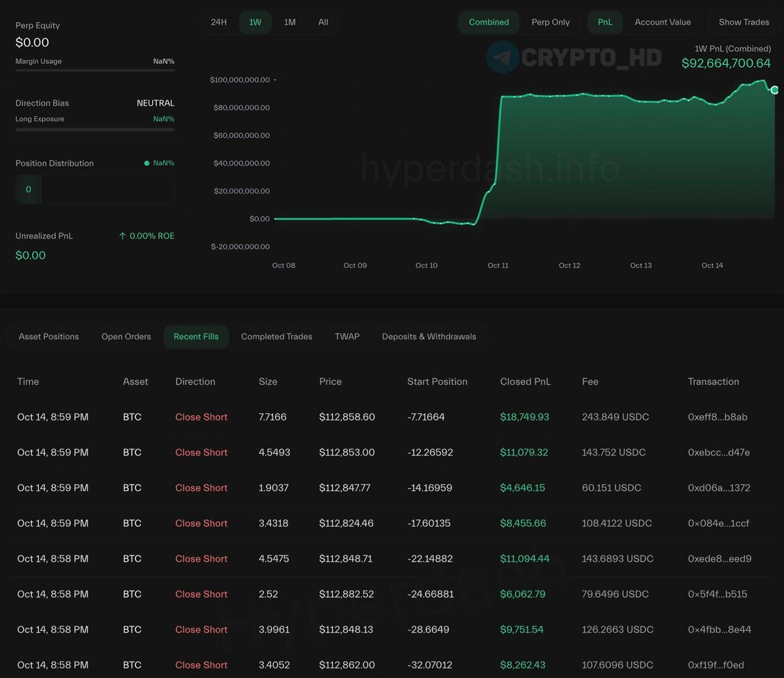
Task: Show PnL on the chart
Action: pos(605,22)
